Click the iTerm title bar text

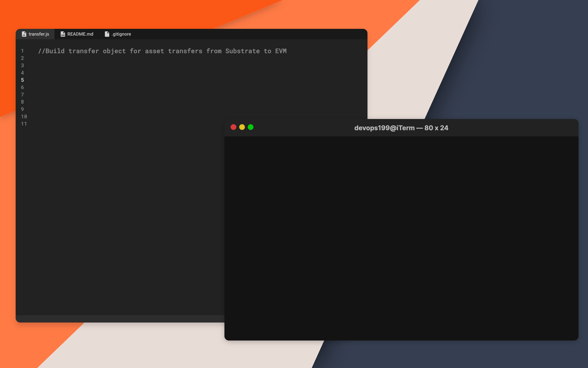pos(401,128)
